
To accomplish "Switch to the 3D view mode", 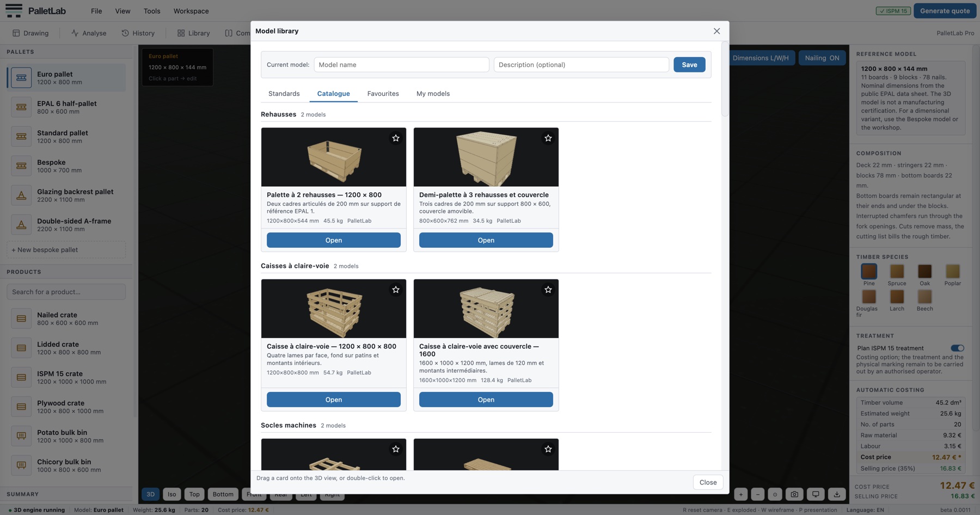I will click(151, 494).
